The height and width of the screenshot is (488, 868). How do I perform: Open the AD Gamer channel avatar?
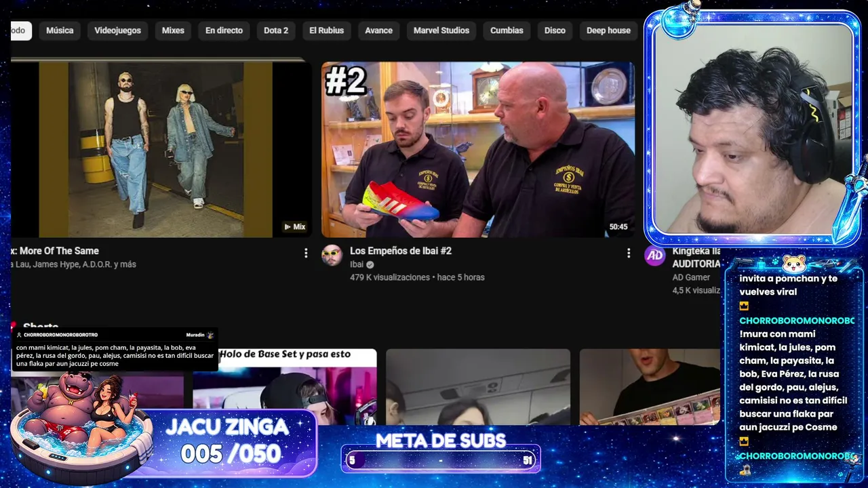654,255
